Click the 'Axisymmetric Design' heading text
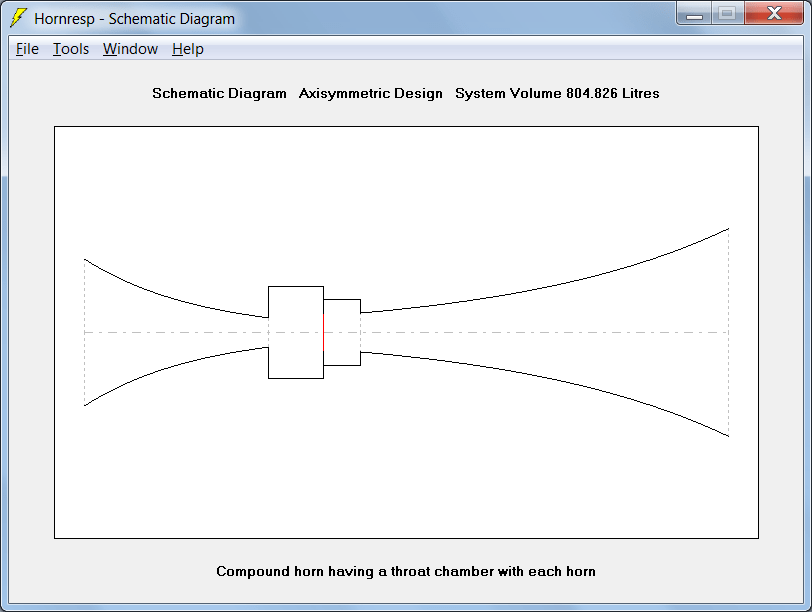This screenshot has width=812, height=612. point(371,93)
